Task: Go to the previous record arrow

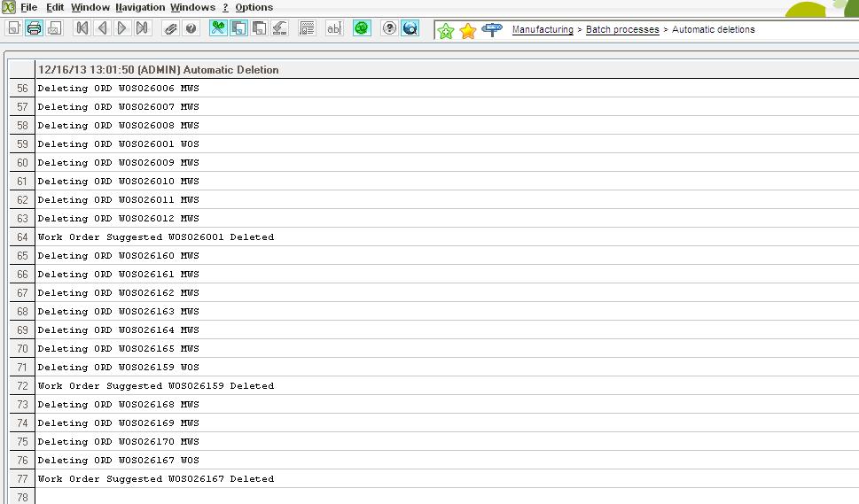Action: coord(102,28)
